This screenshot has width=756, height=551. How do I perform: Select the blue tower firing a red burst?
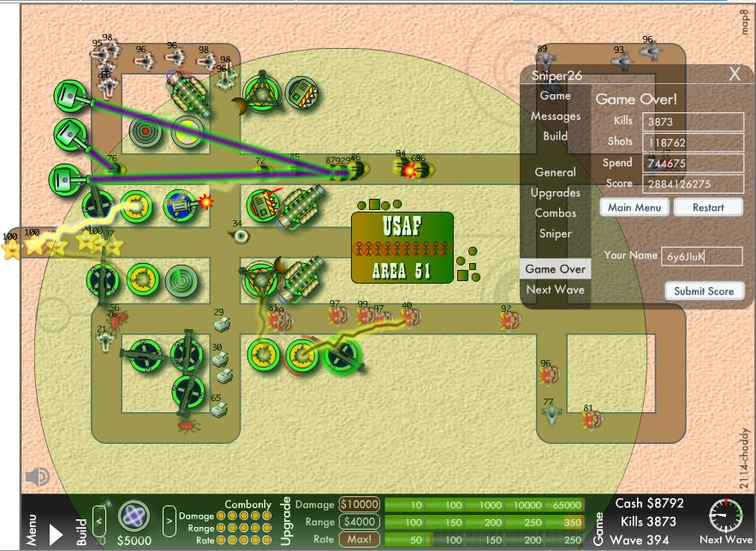coord(181,206)
